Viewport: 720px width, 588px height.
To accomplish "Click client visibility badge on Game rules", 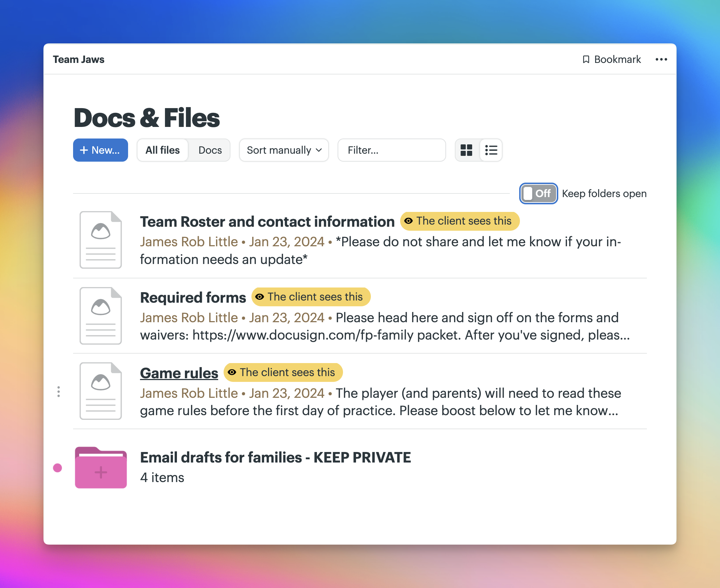I will click(x=283, y=372).
